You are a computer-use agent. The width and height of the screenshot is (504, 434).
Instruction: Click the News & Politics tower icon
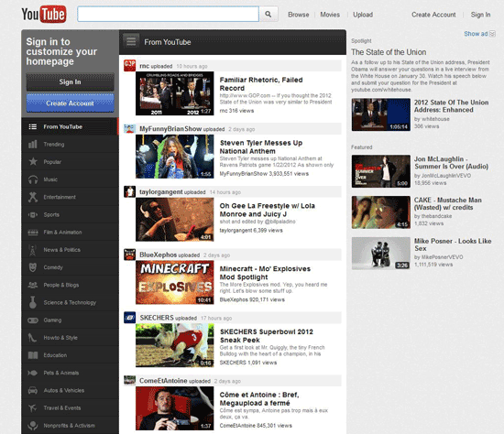click(x=33, y=250)
